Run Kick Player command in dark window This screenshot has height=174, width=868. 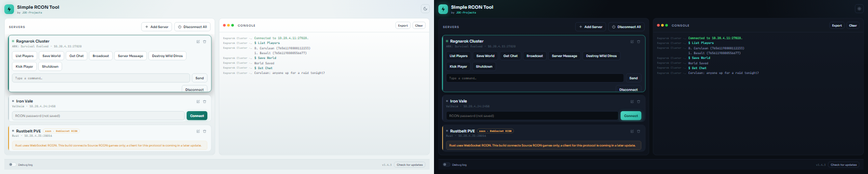(458, 67)
